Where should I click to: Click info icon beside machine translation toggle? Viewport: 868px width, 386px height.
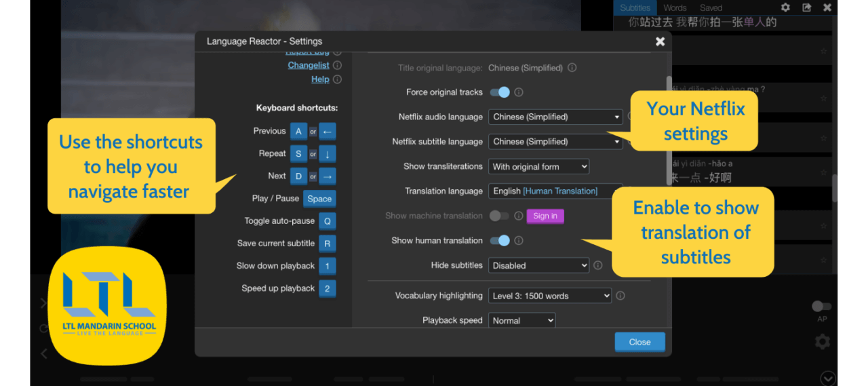pos(519,216)
